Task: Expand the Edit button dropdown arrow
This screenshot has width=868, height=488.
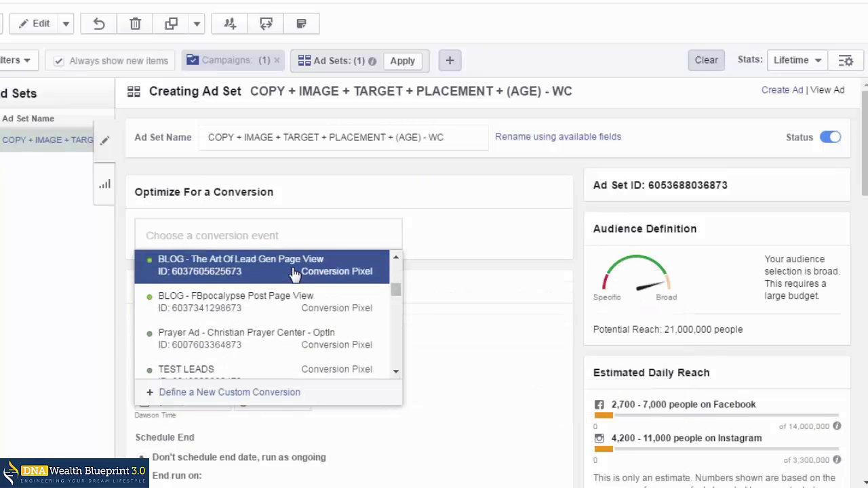Action: (66, 24)
